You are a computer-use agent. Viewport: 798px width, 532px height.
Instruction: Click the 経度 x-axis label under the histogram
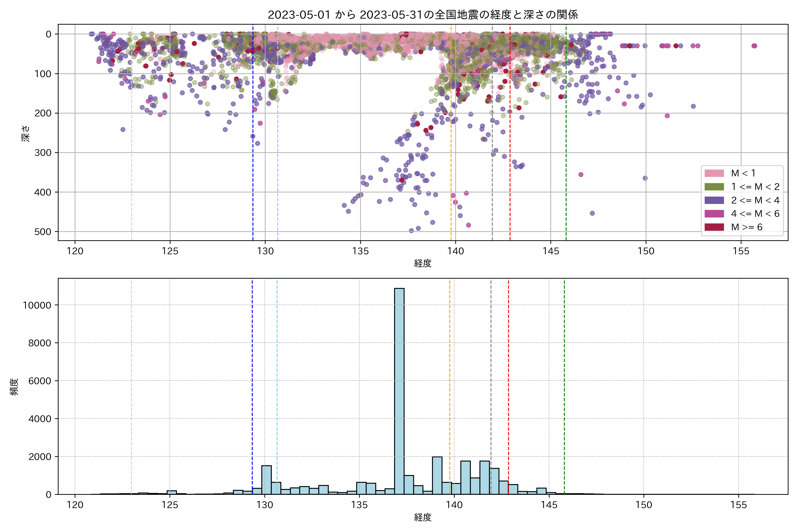[x=423, y=517]
